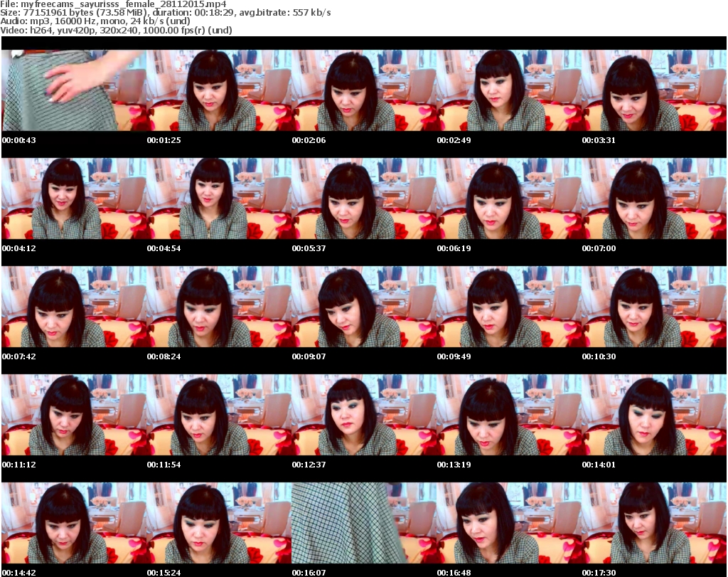728x577 pixels.
Task: View the still labeled 00:15:24
Action: (219, 523)
